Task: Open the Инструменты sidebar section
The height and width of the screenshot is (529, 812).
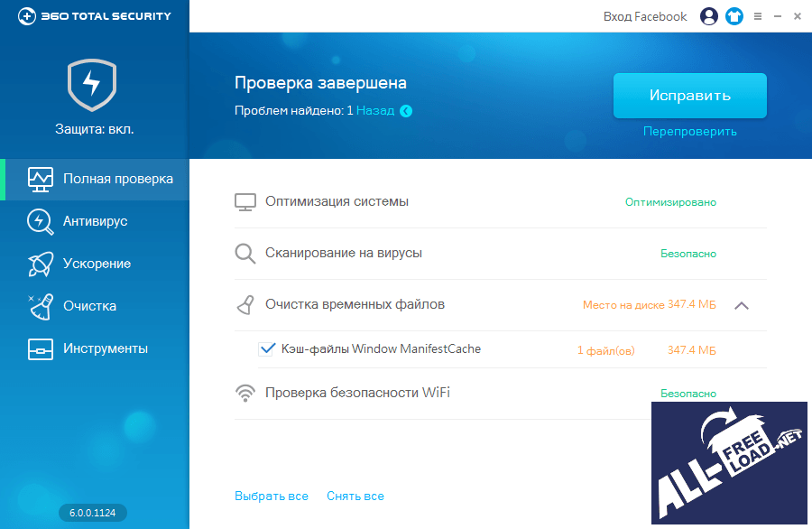Action: point(104,348)
